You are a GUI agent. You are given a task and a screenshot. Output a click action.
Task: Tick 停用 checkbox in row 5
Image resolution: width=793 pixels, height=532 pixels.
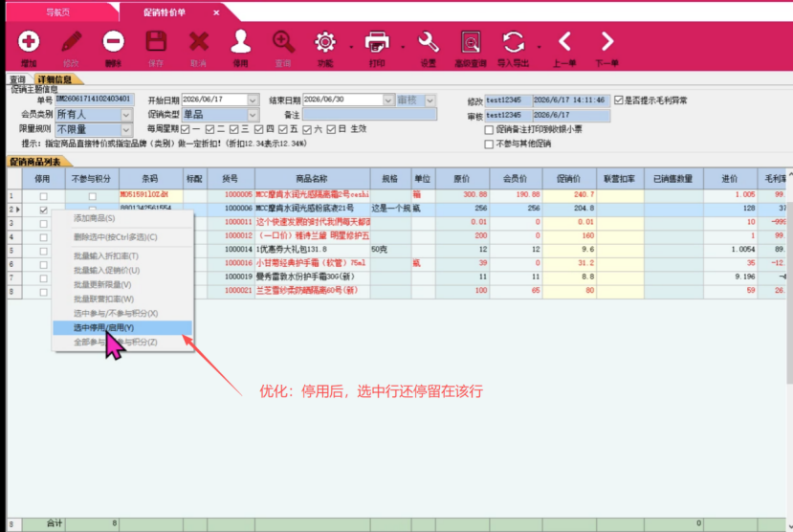(x=43, y=251)
